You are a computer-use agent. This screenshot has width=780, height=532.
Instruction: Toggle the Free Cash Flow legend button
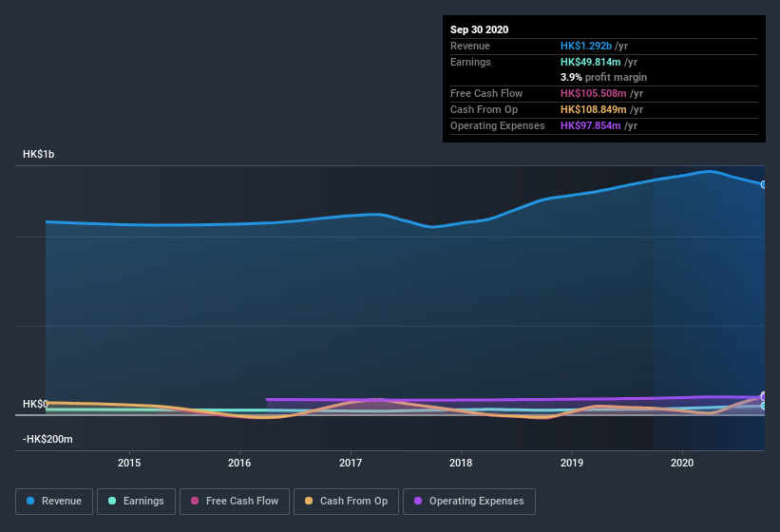point(235,502)
